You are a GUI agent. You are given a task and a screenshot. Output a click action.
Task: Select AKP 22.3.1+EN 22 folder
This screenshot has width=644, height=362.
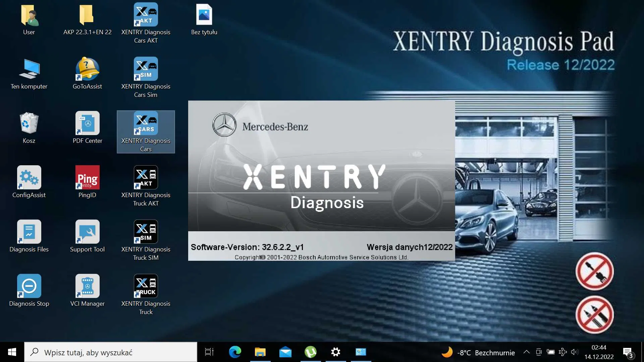87,15
